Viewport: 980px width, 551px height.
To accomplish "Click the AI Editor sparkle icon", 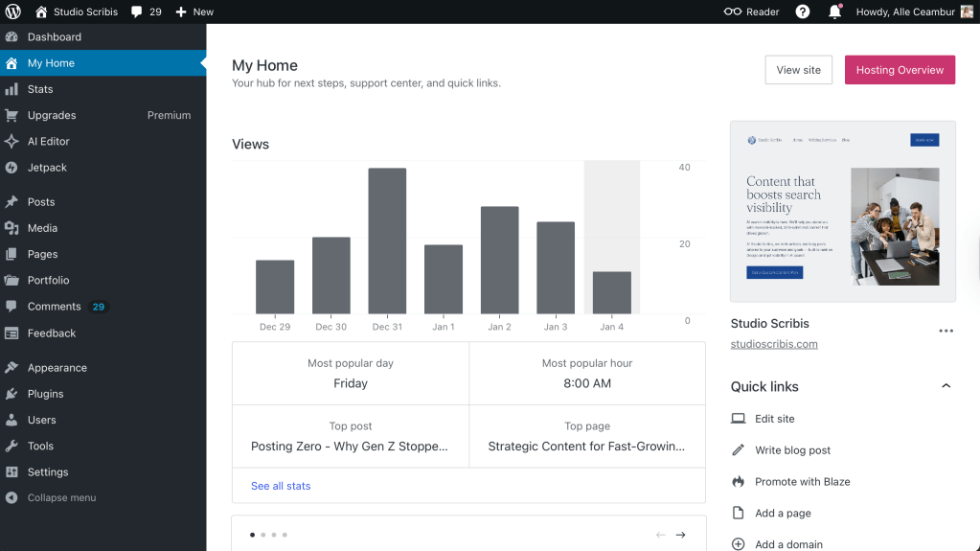I will pyautogui.click(x=11, y=142).
